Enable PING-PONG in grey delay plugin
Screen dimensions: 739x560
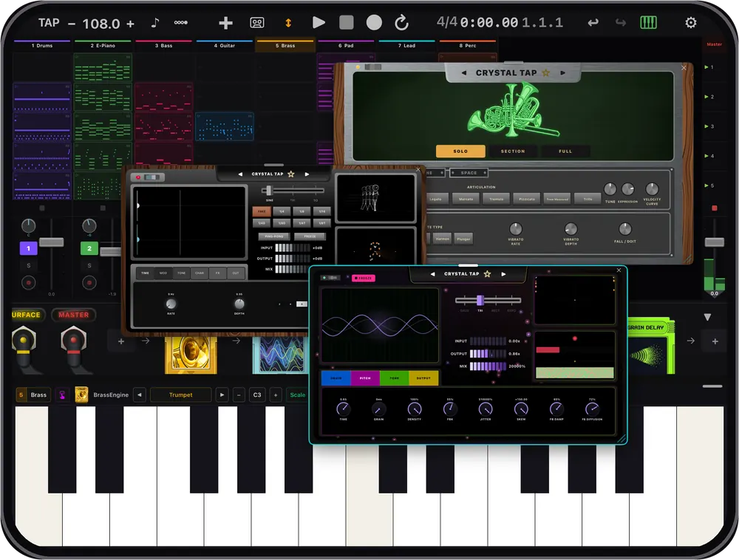(274, 236)
